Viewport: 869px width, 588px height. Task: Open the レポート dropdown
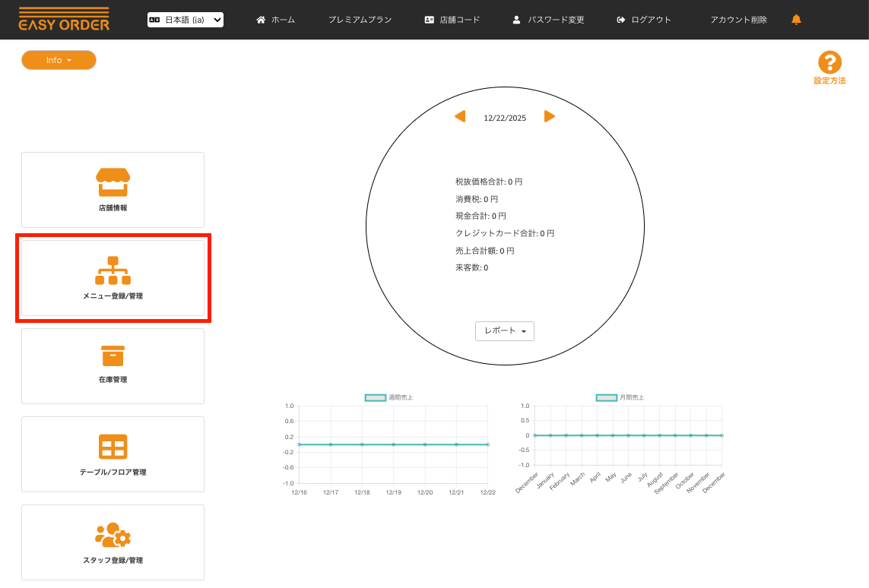pyautogui.click(x=505, y=331)
